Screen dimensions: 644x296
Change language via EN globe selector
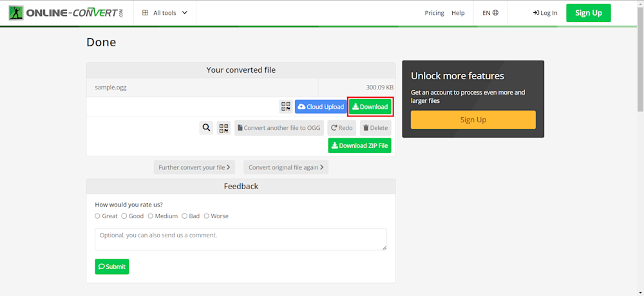490,13
